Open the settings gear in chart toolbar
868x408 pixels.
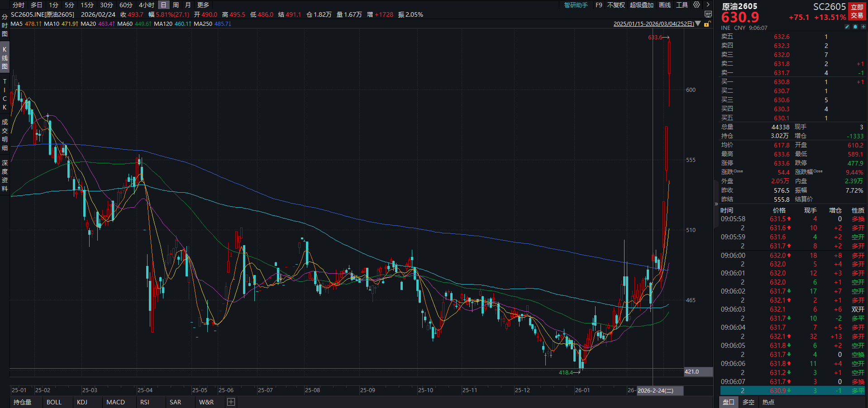coord(696,5)
